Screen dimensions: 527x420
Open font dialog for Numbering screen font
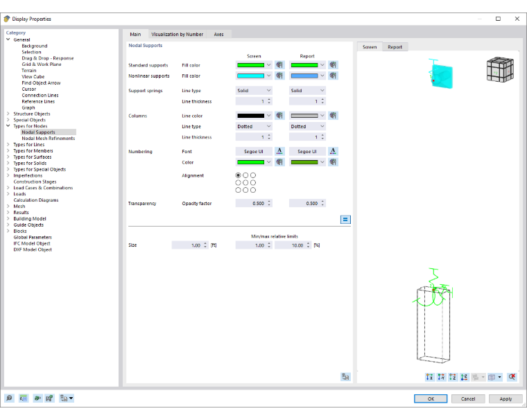pos(279,151)
